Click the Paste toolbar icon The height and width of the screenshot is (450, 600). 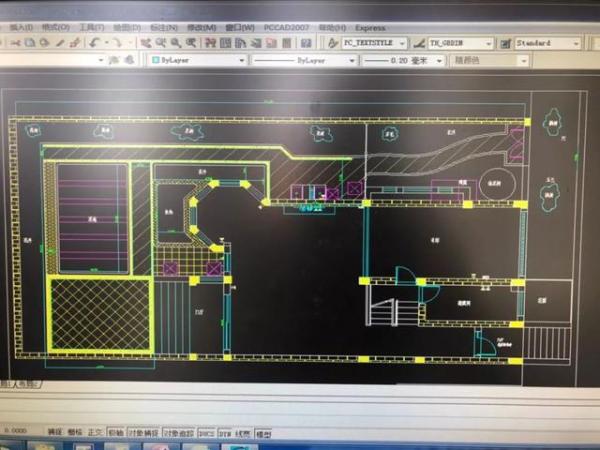(x=44, y=43)
